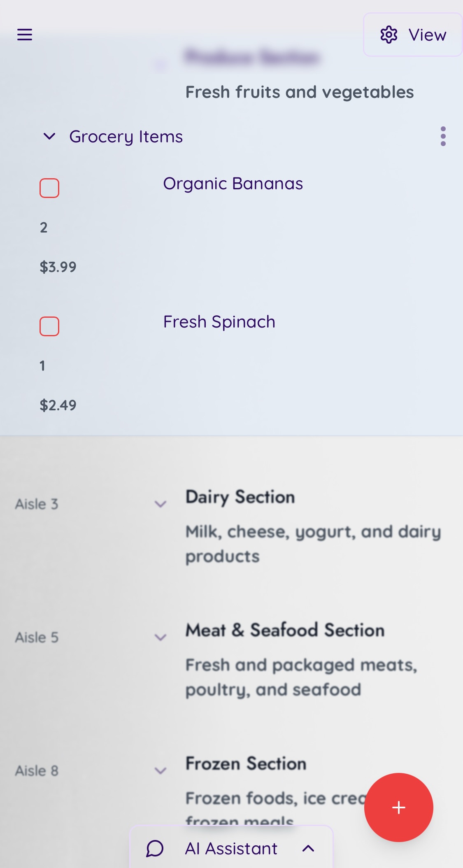
Task: Collapse the Grocery Items list chevron
Action: [x=49, y=136]
